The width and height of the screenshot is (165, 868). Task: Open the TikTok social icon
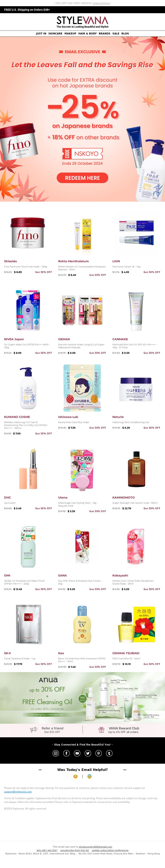[109, 753]
